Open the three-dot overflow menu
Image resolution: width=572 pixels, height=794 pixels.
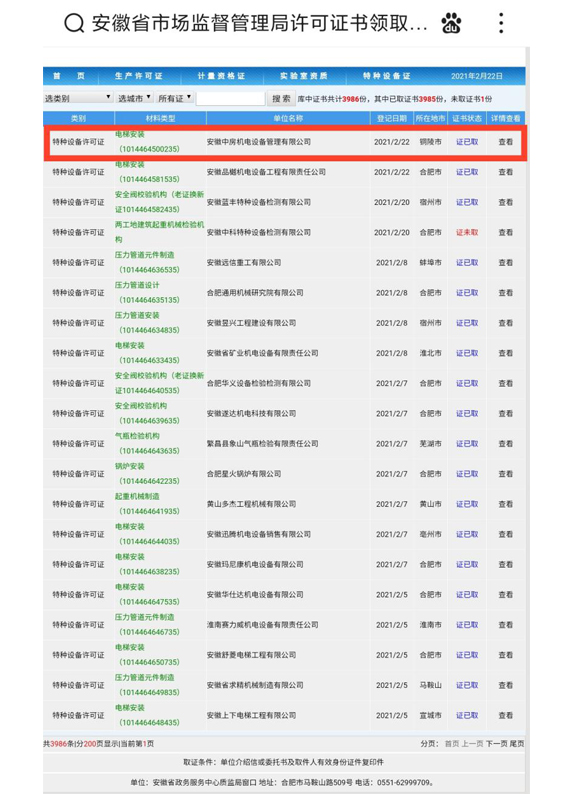501,23
